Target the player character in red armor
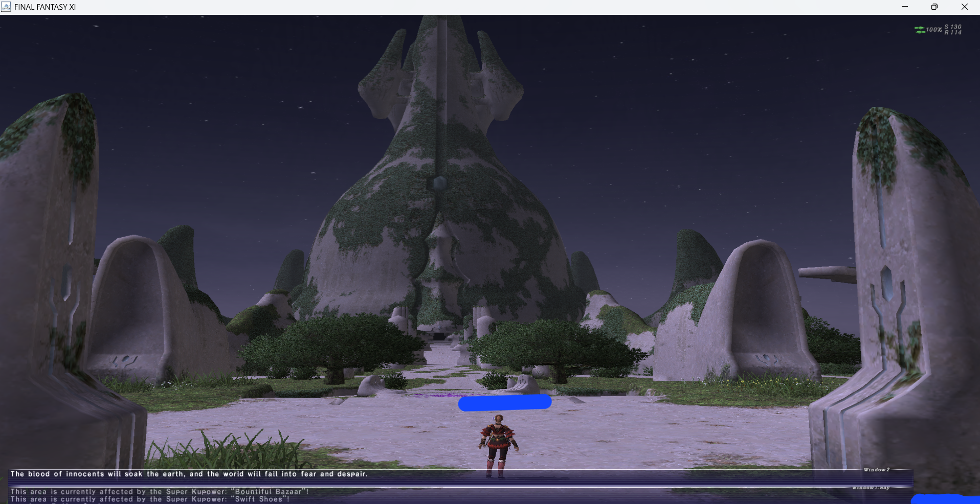Image resolution: width=980 pixels, height=504 pixels. (x=499, y=446)
